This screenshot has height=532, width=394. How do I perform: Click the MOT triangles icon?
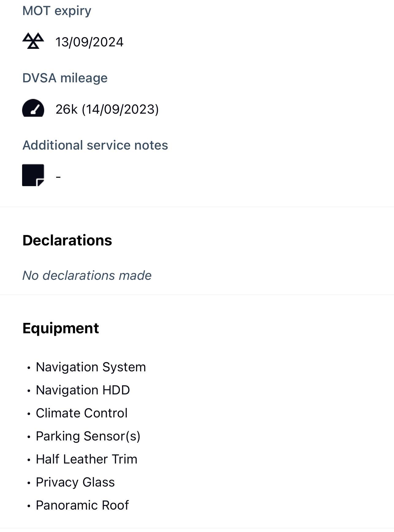tap(33, 41)
